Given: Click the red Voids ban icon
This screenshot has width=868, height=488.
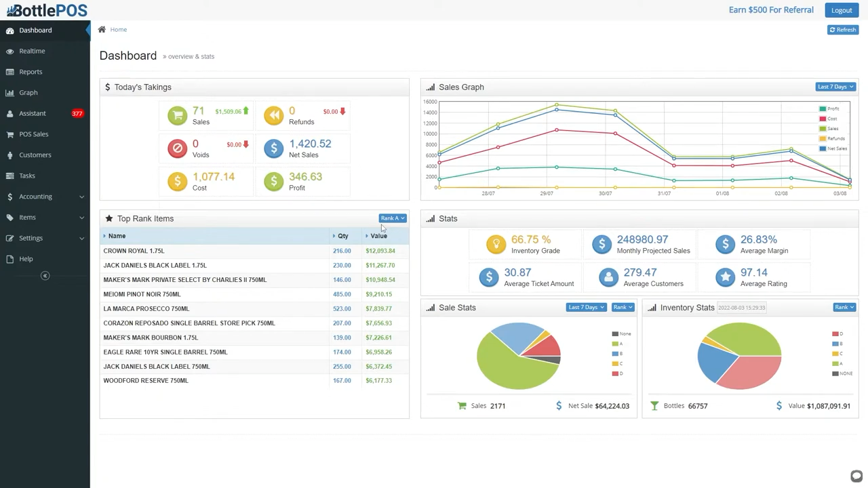Looking at the screenshot, I should click(x=177, y=148).
